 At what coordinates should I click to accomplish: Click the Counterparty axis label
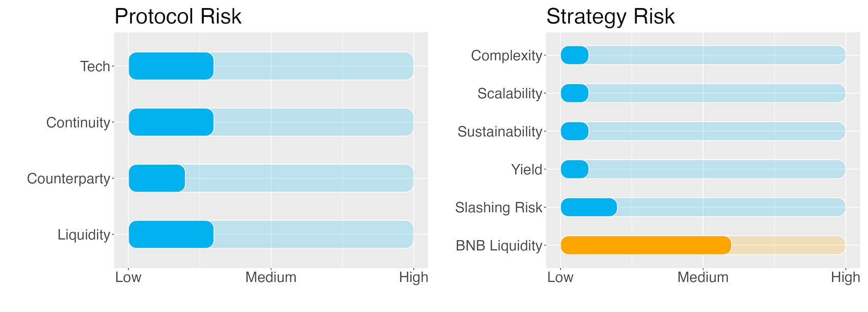pyautogui.click(x=68, y=179)
